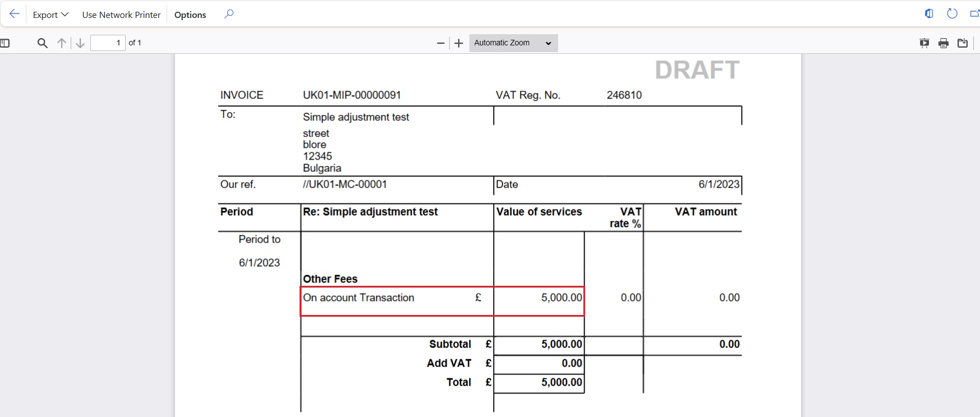
Task: Click the Subtotal label
Action: point(450,344)
